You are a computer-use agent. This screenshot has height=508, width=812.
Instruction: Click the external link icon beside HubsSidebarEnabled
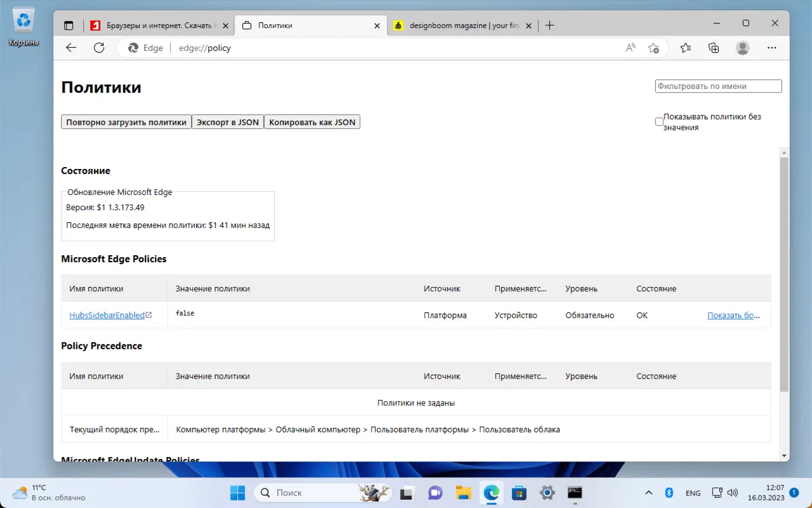[149, 315]
